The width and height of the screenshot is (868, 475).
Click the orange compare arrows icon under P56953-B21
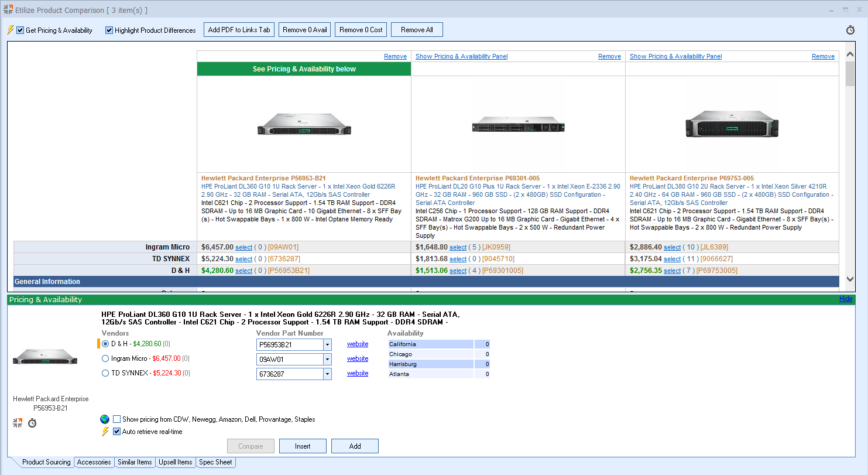pos(18,422)
